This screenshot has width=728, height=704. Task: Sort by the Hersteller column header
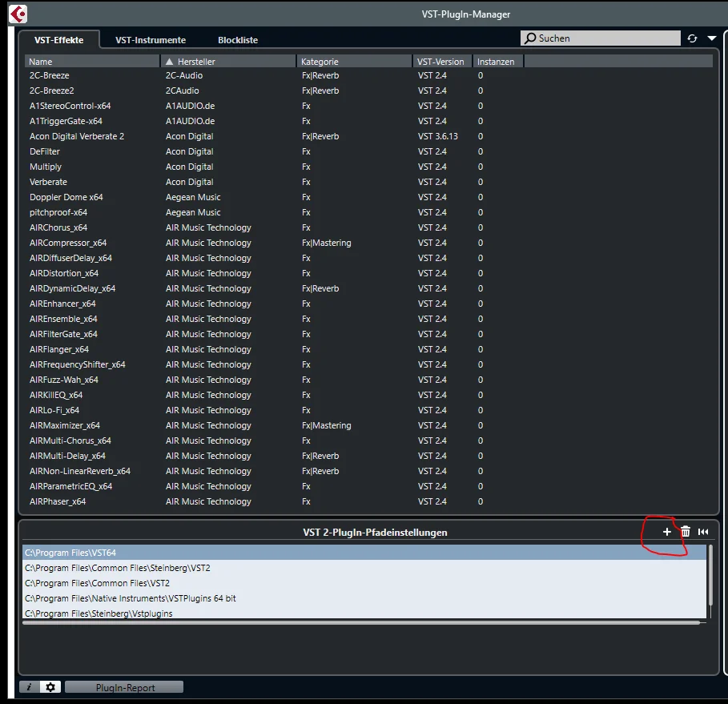coord(228,62)
